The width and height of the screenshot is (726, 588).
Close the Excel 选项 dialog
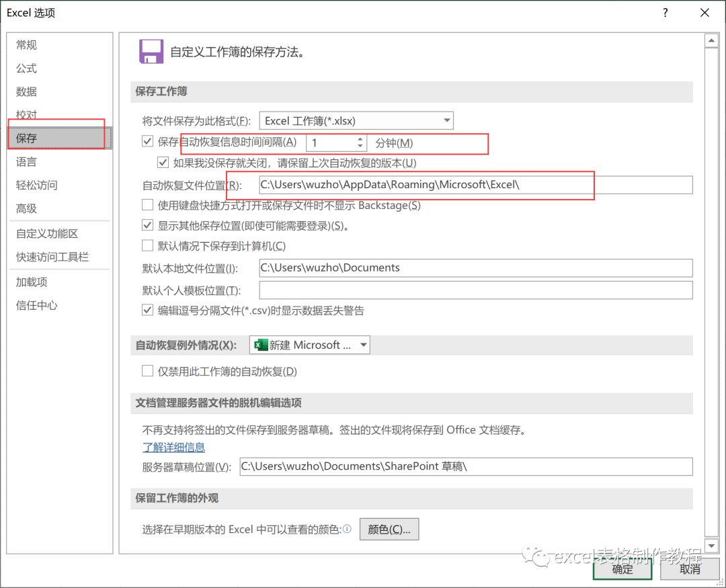click(704, 13)
